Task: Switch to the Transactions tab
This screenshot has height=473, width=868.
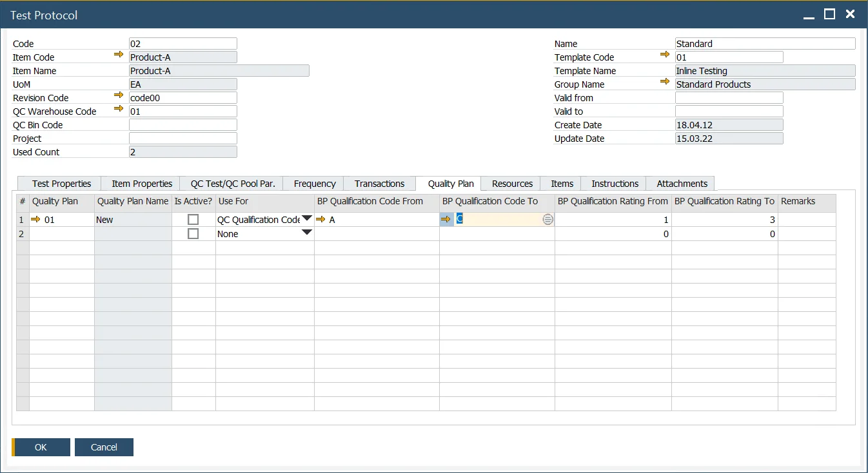Action: coord(379,183)
